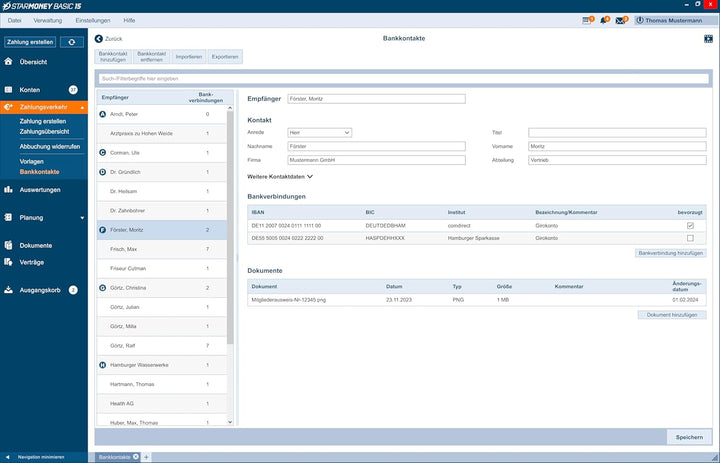Open the envelope messages icon
Screen dimensions: 720x463
[x=620, y=21]
